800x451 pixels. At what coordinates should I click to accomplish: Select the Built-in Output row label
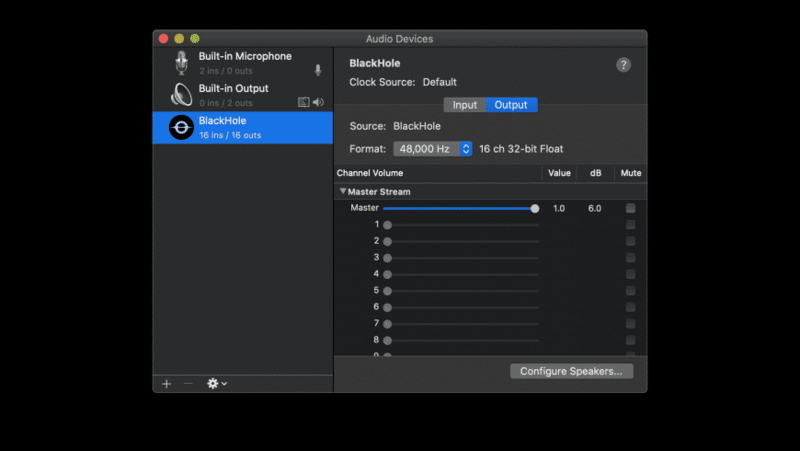click(x=233, y=88)
